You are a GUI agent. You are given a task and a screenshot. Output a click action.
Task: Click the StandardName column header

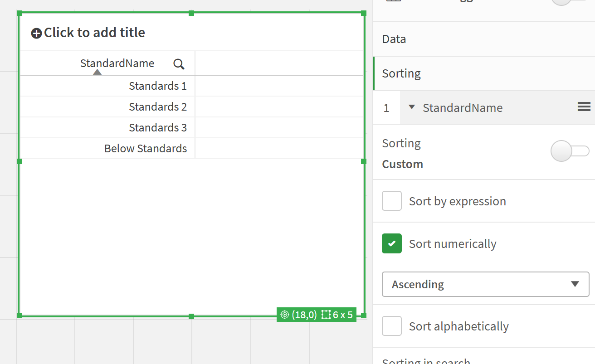[117, 63]
